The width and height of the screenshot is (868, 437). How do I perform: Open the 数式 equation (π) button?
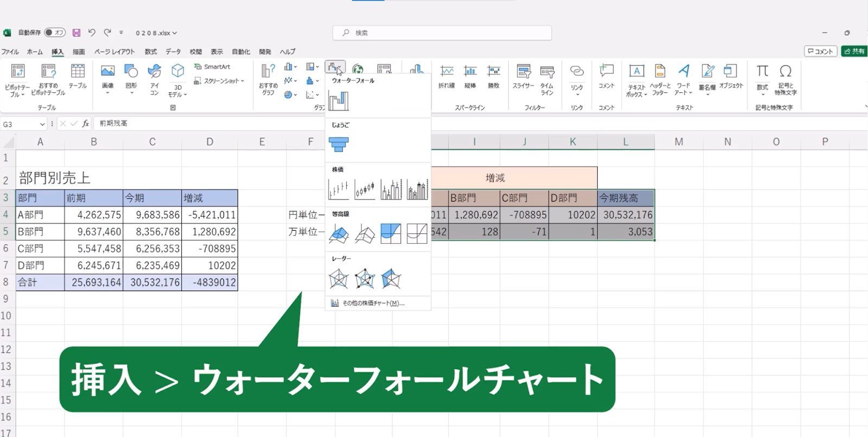click(x=762, y=79)
